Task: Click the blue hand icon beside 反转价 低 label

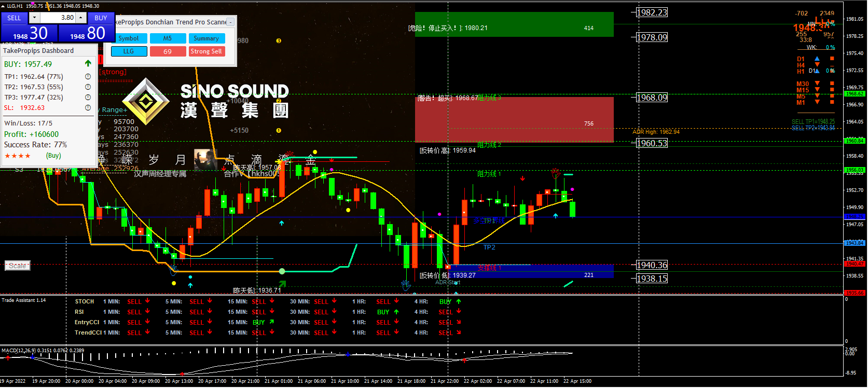Action: point(406,285)
